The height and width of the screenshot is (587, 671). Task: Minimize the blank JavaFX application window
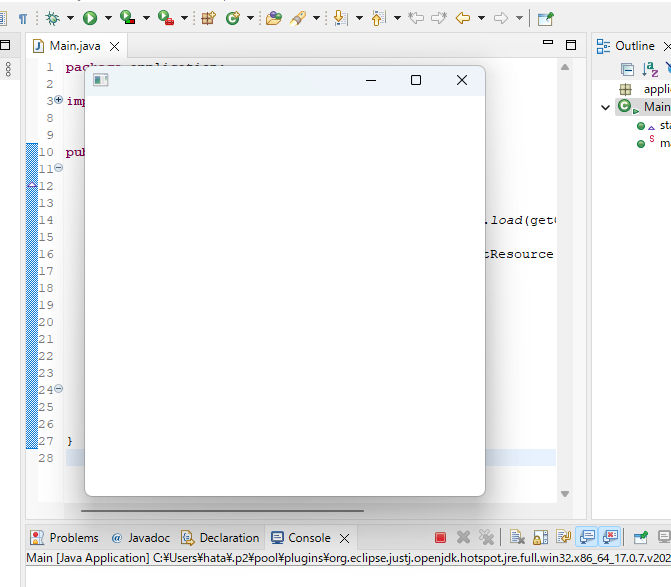pyautogui.click(x=371, y=80)
